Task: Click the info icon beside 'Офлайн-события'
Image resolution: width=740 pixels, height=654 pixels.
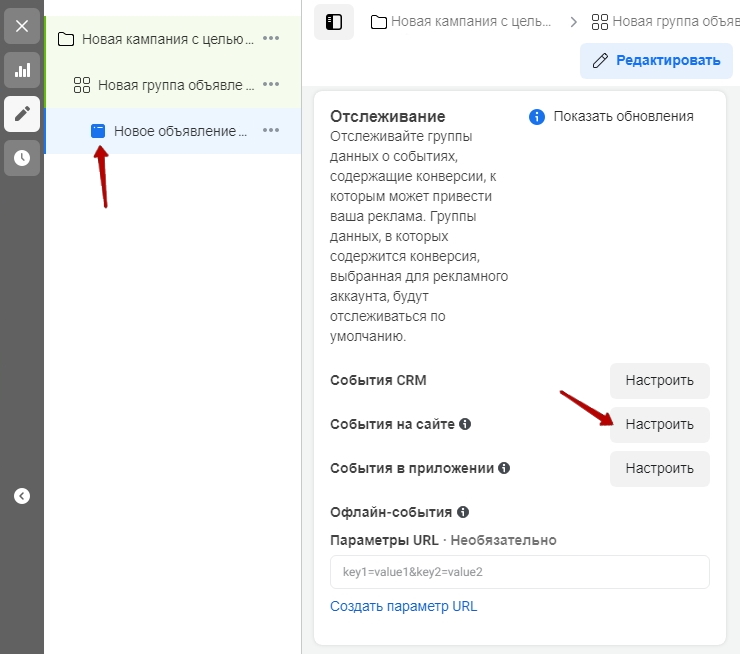Action: click(x=463, y=512)
